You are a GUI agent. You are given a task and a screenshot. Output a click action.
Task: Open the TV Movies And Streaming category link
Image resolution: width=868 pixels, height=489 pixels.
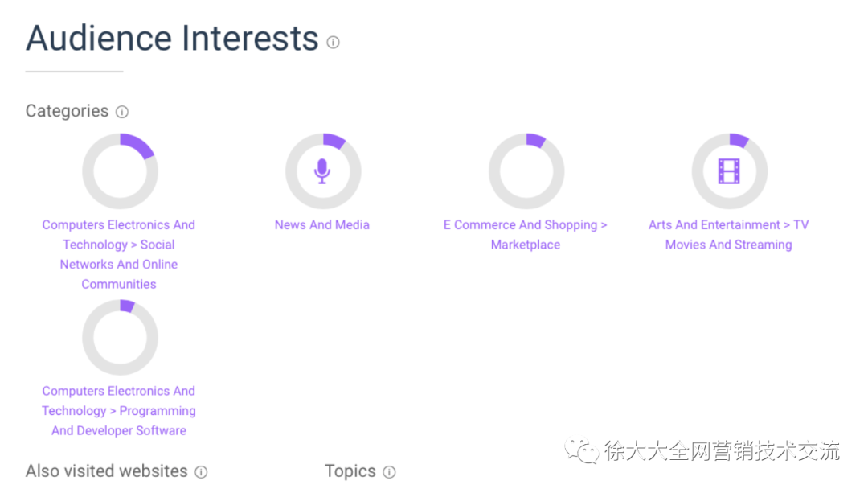tap(728, 235)
